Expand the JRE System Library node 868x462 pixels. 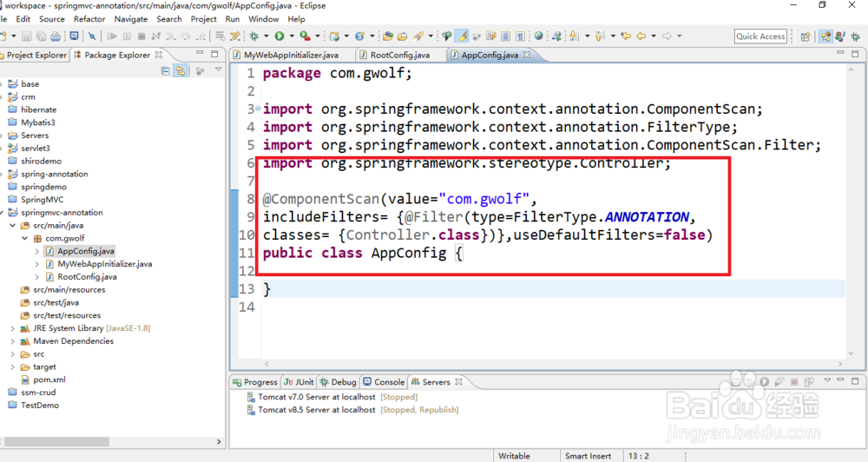(13, 328)
